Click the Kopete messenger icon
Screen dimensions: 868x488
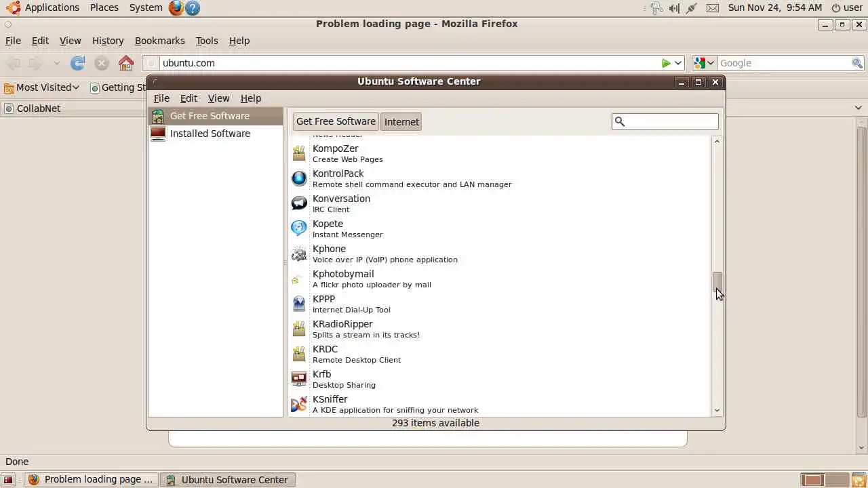(299, 228)
